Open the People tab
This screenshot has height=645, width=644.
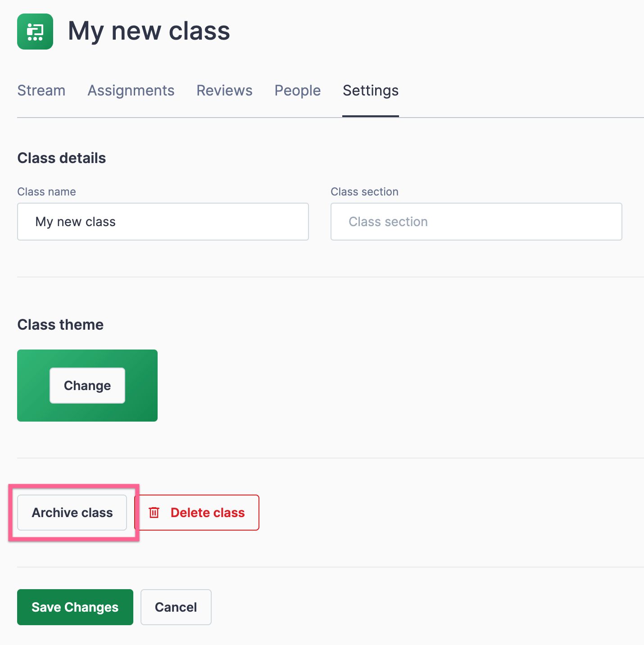tap(298, 91)
